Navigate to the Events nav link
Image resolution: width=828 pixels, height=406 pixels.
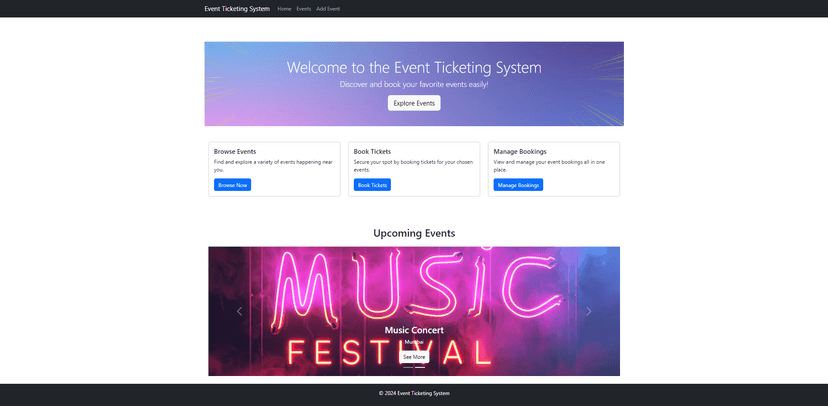pyautogui.click(x=304, y=9)
